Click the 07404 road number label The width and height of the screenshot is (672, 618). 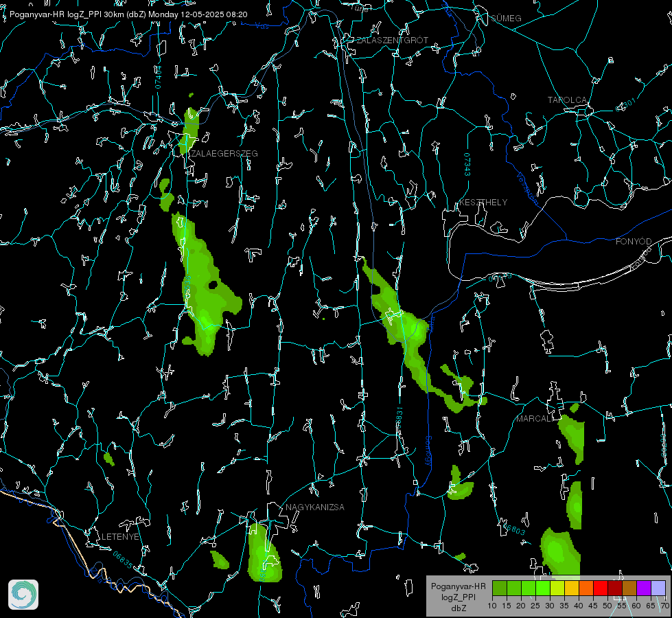159,77
